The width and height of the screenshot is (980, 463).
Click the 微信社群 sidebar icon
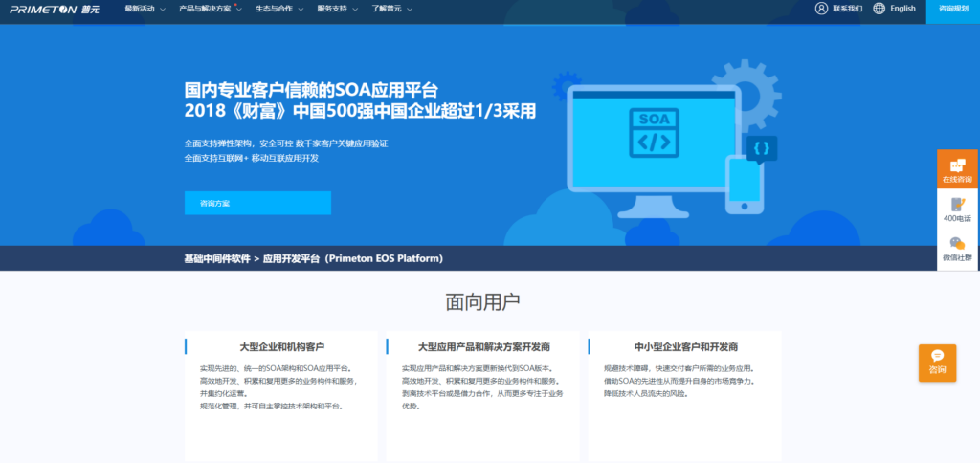tap(957, 250)
